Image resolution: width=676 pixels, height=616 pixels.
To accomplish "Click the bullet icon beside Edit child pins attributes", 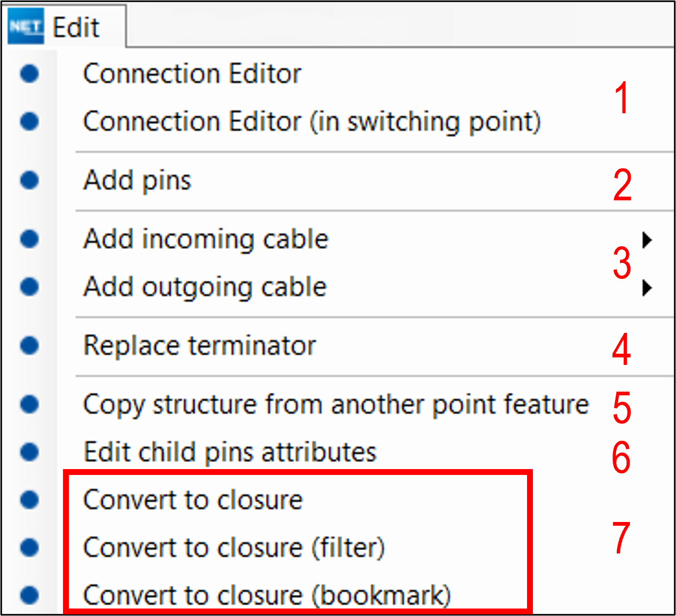I will [x=30, y=452].
